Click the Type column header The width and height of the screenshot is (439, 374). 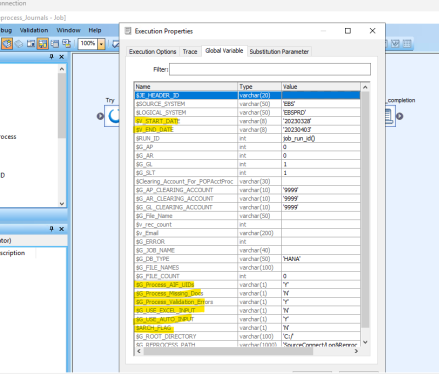pyautogui.click(x=259, y=87)
